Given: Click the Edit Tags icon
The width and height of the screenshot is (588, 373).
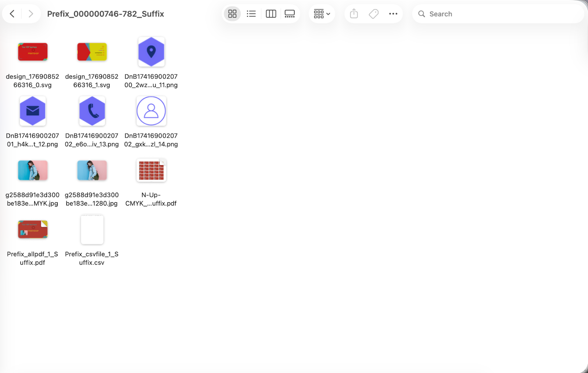Looking at the screenshot, I should point(373,14).
